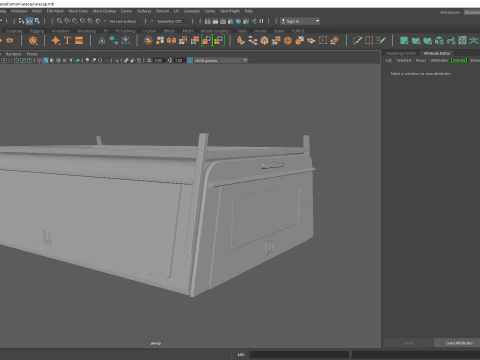Click the Load Attributes button
The width and height of the screenshot is (480, 360).
(x=459, y=343)
